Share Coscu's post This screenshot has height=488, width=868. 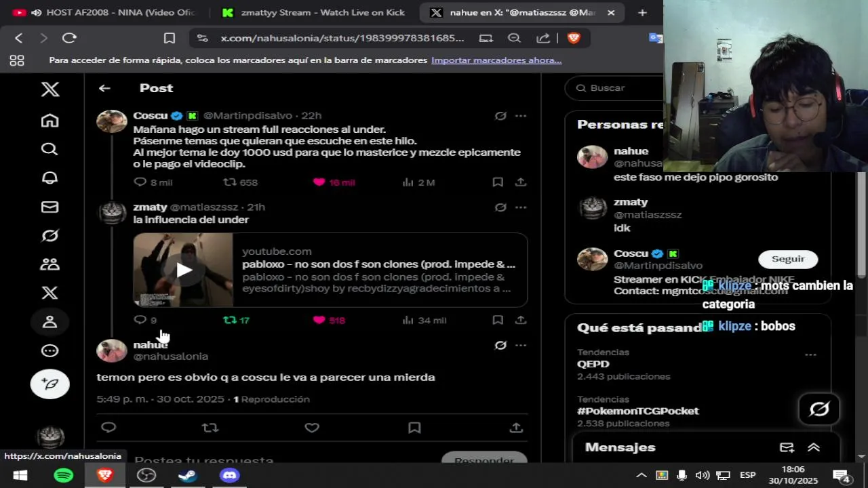[521, 182]
